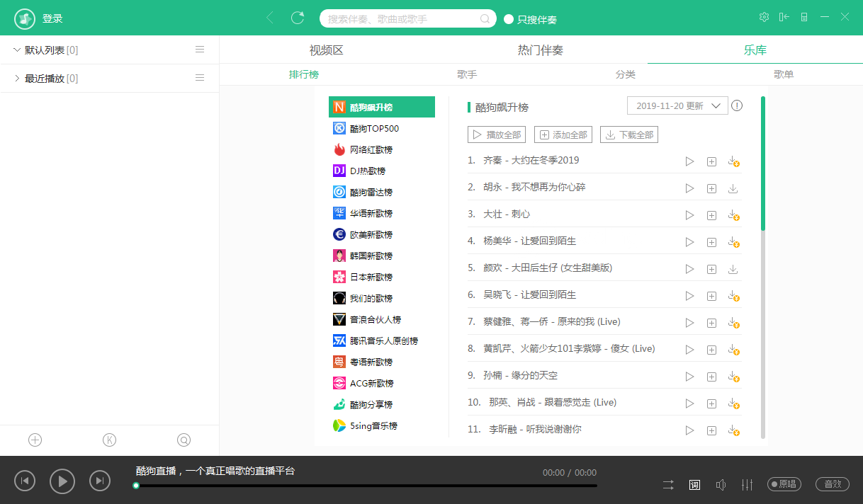
Task: Open the 排行榜 sub-tab
Action: click(304, 74)
